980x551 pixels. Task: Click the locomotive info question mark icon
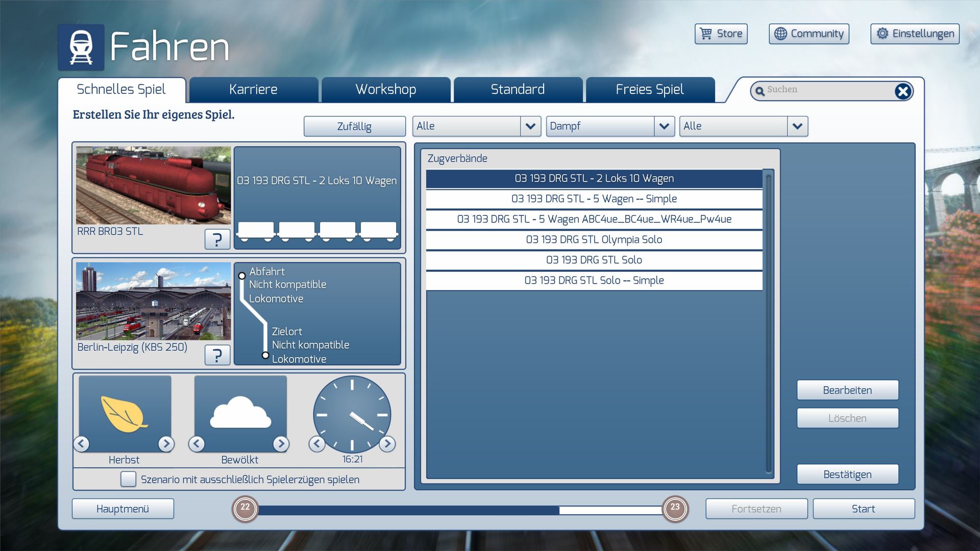(217, 239)
